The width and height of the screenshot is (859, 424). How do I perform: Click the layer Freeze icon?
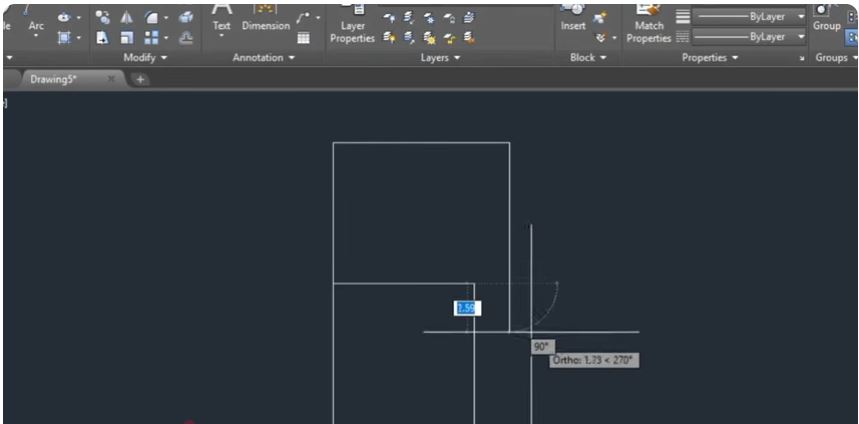[x=429, y=18]
